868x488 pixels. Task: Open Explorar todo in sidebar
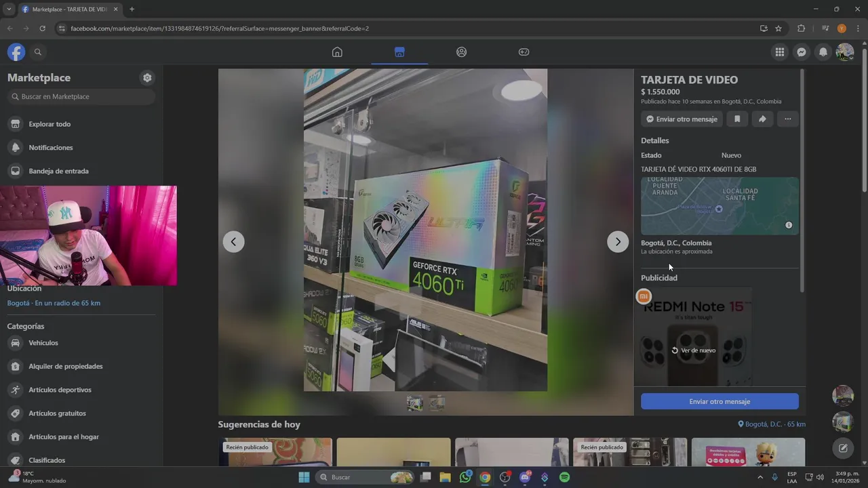tap(81, 124)
